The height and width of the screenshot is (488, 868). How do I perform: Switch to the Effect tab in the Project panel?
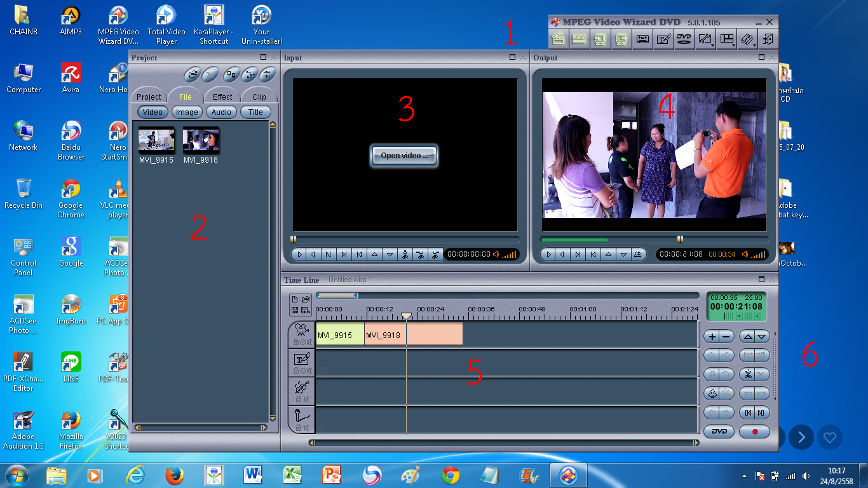(222, 97)
